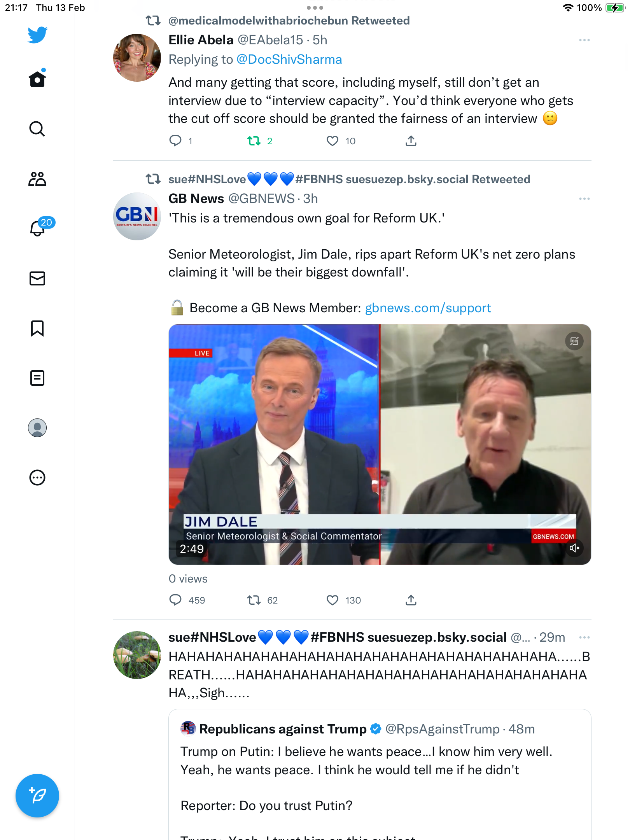This screenshot has height=840, width=630.
Task: Open the Home timeline icon
Action: (37, 79)
